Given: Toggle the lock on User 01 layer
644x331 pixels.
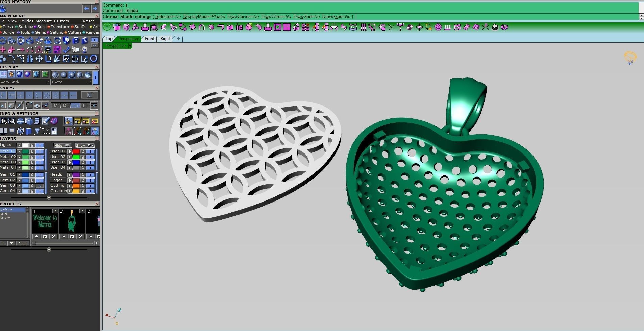Looking at the screenshot, I should click(83, 151).
